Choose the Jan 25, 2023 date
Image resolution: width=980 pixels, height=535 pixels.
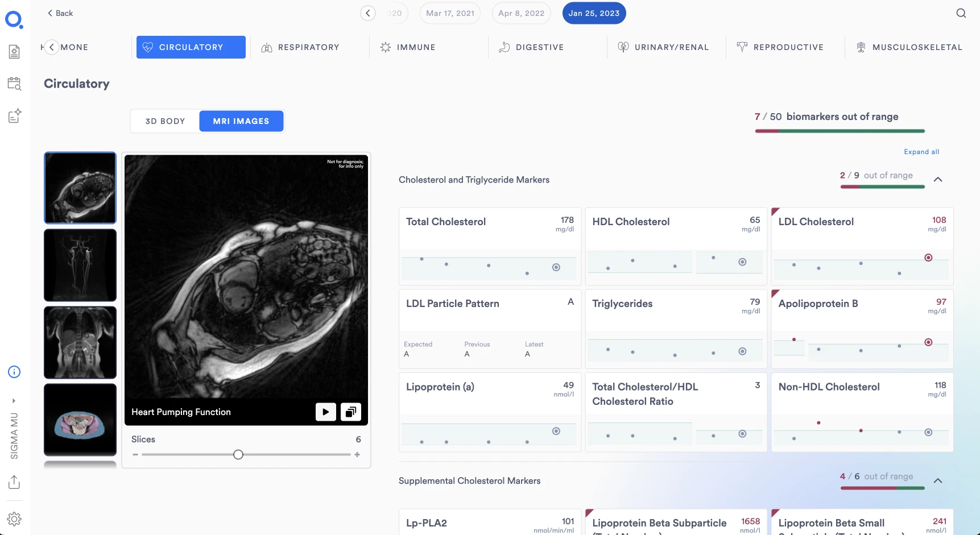(594, 13)
